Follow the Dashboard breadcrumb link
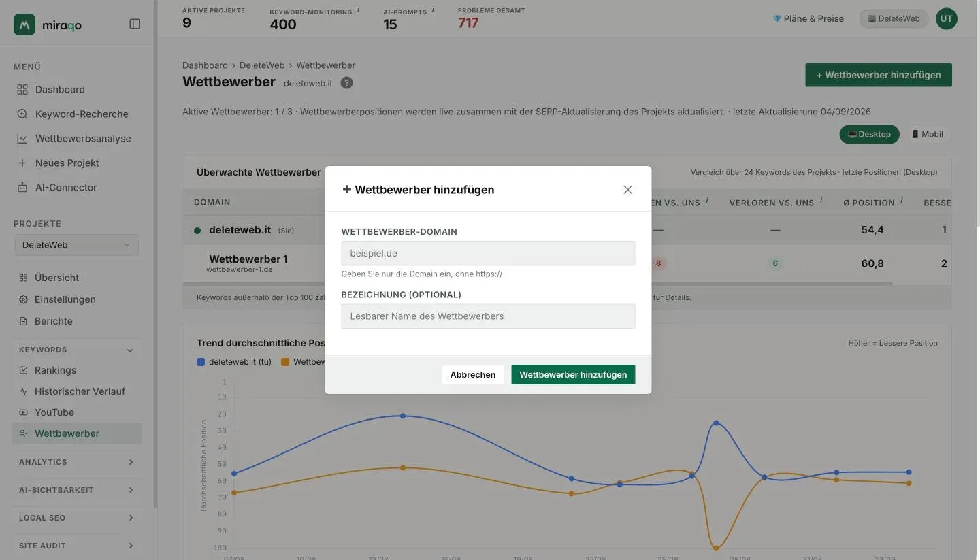The image size is (980, 560). pos(205,65)
